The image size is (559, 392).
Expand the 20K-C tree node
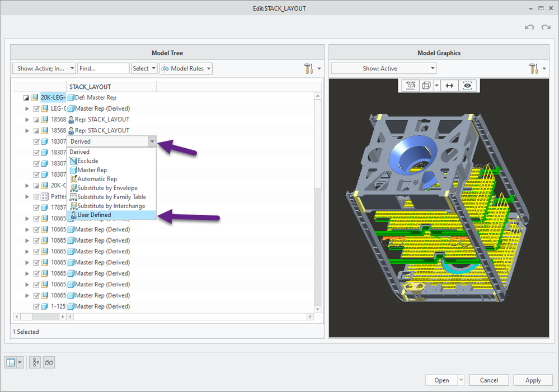27,186
